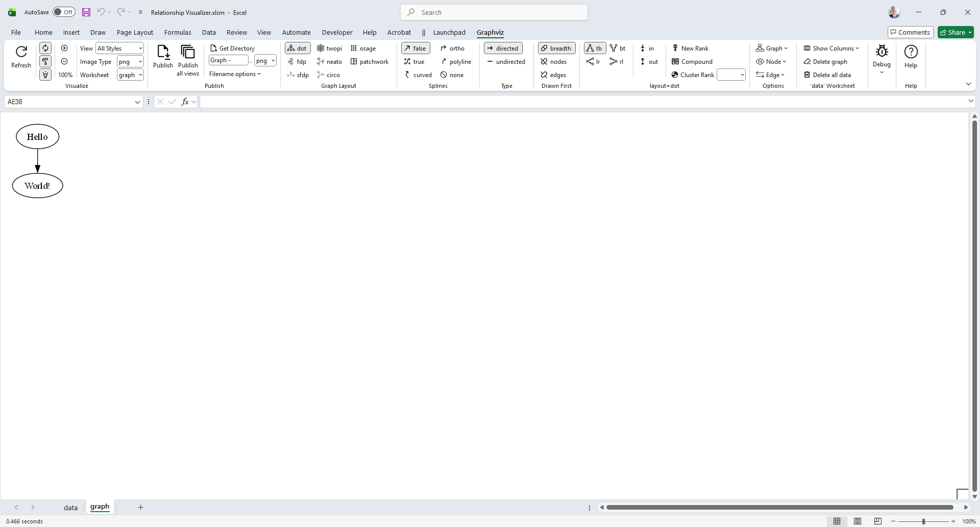Click the Share button
The height and width of the screenshot is (527, 980).
pos(955,32)
